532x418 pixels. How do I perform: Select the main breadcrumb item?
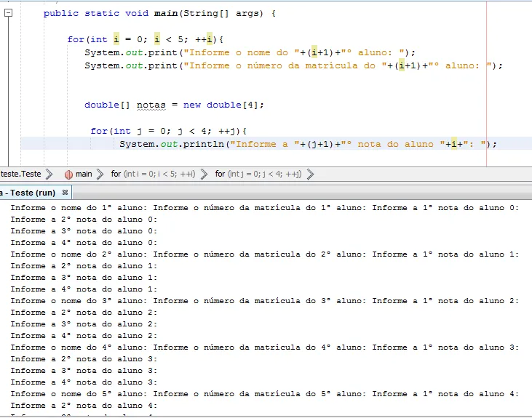(x=84, y=174)
